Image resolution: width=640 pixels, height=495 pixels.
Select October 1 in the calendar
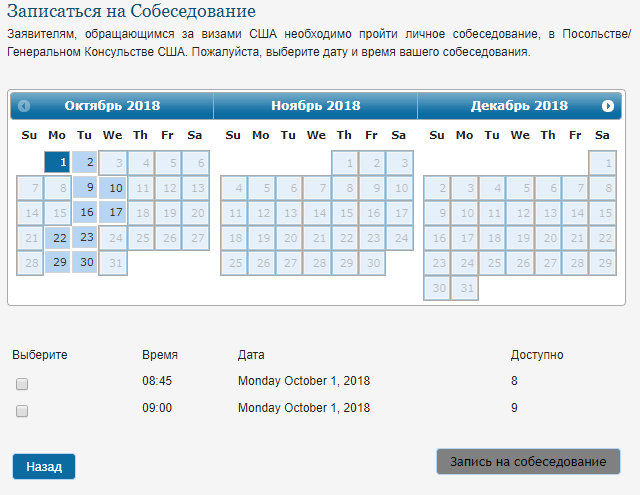point(58,162)
